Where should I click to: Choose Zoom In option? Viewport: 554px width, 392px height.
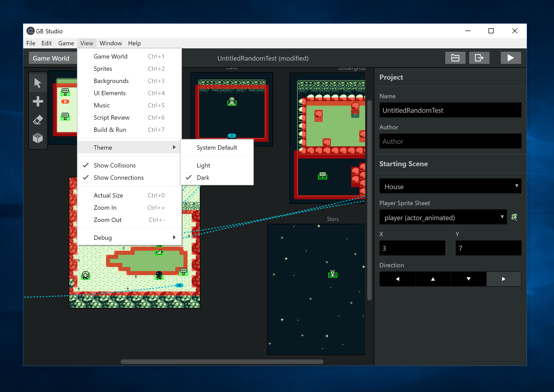[129, 208]
